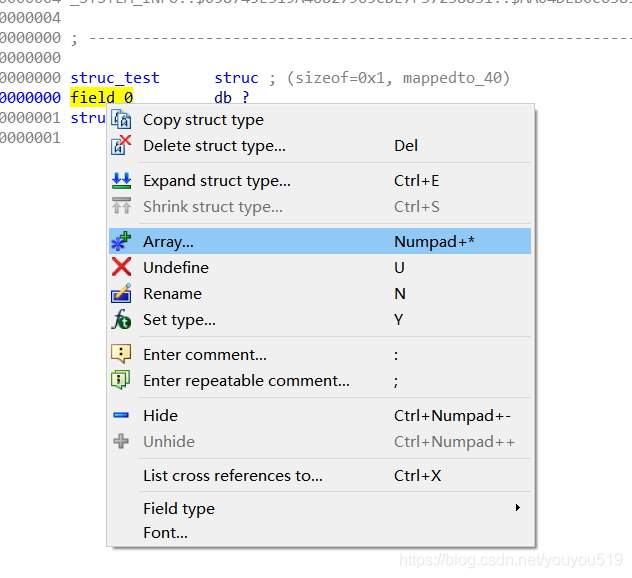Click the db ? field definition

pyautogui.click(x=232, y=98)
